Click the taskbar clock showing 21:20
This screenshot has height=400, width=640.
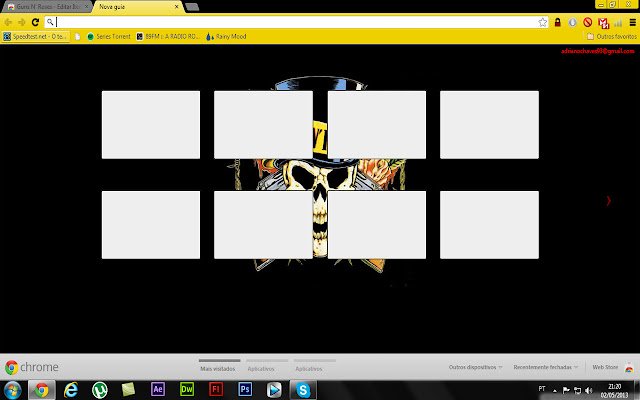click(614, 391)
